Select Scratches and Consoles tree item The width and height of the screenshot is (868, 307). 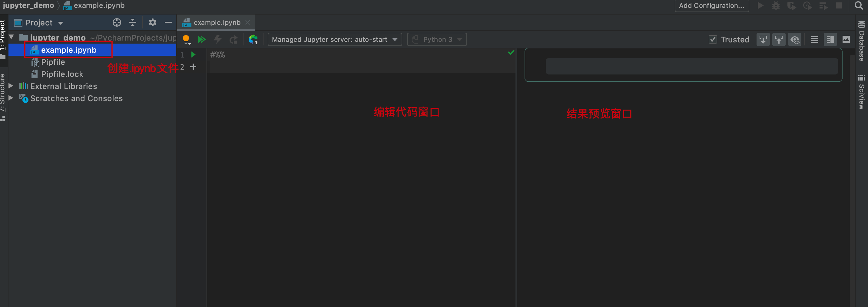(77, 98)
